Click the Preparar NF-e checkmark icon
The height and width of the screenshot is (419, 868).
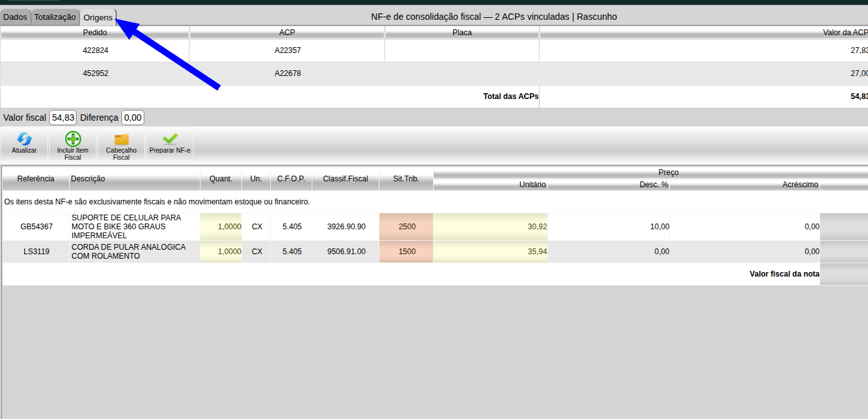tap(170, 139)
